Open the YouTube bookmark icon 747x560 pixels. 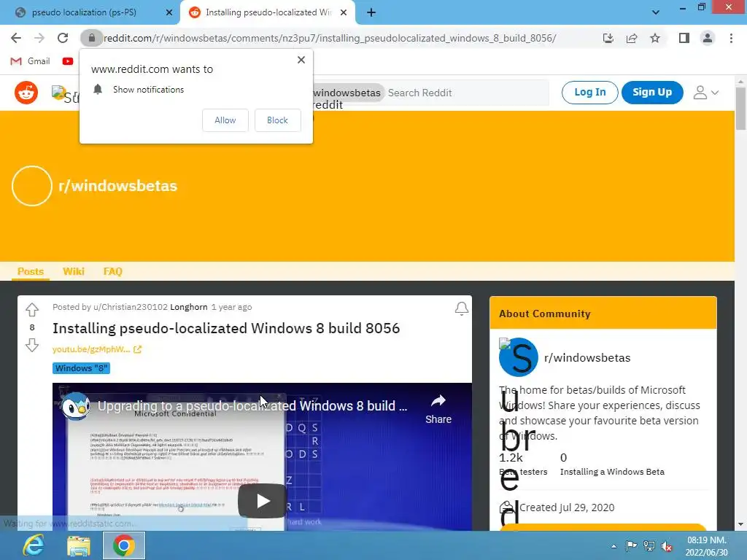click(x=68, y=61)
